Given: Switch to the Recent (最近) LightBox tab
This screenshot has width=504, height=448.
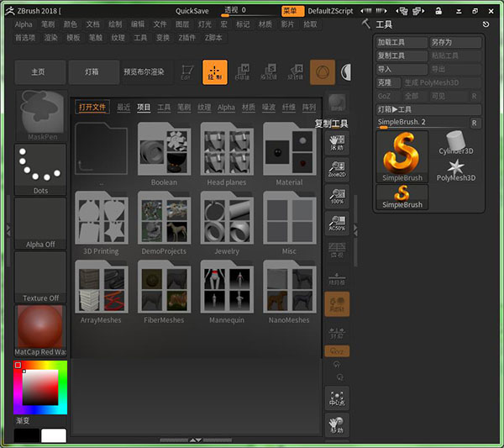Looking at the screenshot, I should [123, 107].
